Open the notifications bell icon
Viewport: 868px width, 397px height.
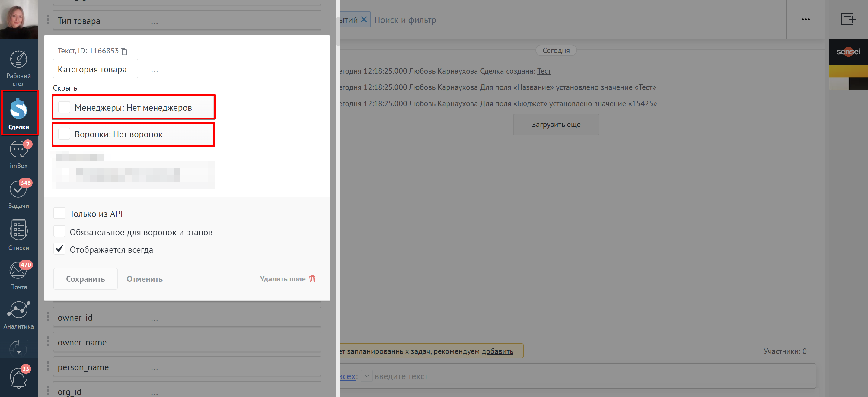[x=18, y=377]
